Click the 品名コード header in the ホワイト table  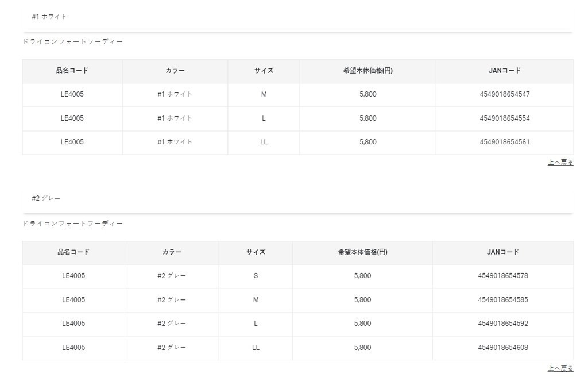[72, 71]
